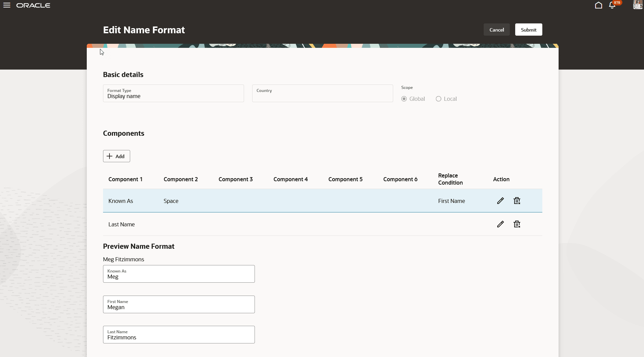The height and width of the screenshot is (357, 644).
Task: Add a new component row
Action: pyautogui.click(x=117, y=156)
